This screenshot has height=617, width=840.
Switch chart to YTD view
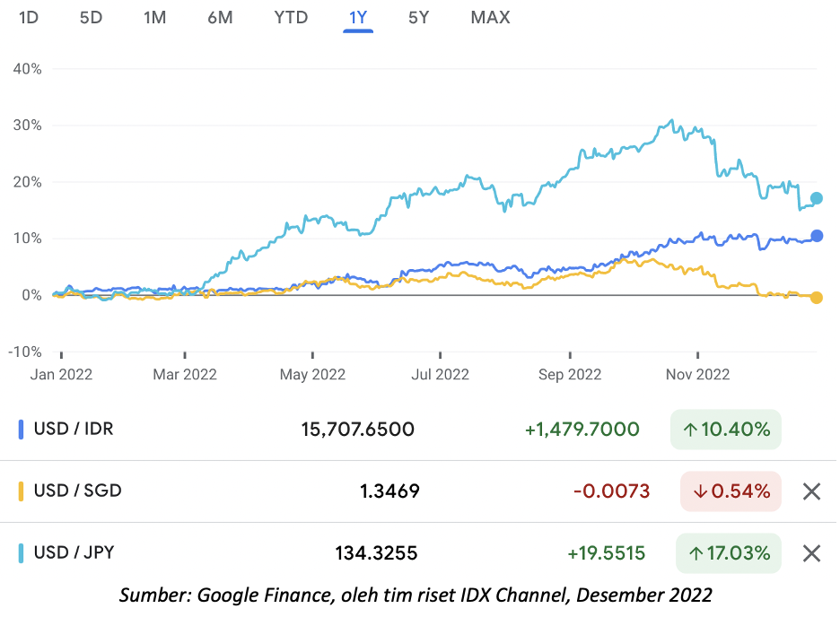[291, 17]
